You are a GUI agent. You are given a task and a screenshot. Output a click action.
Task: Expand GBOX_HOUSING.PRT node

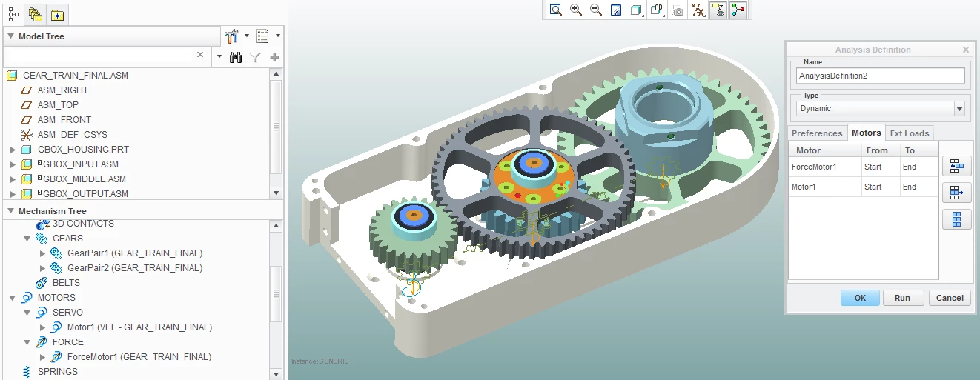click(x=13, y=150)
